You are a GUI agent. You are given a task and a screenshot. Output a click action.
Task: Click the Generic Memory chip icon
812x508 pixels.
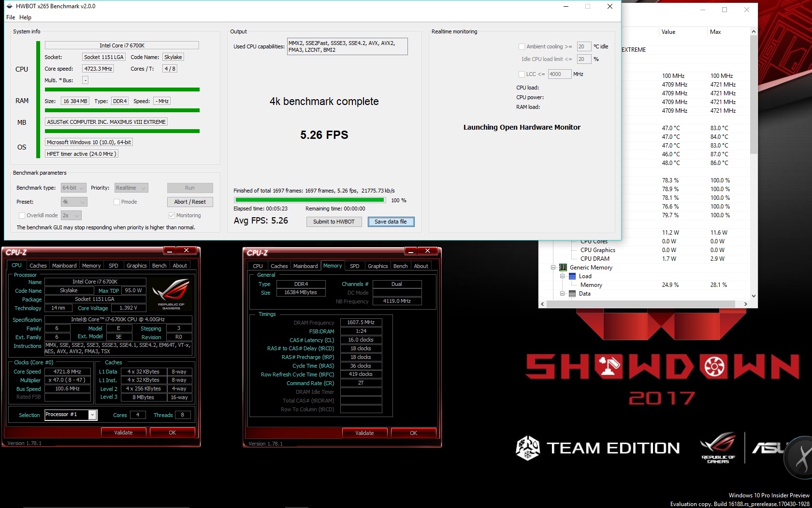pyautogui.click(x=563, y=268)
